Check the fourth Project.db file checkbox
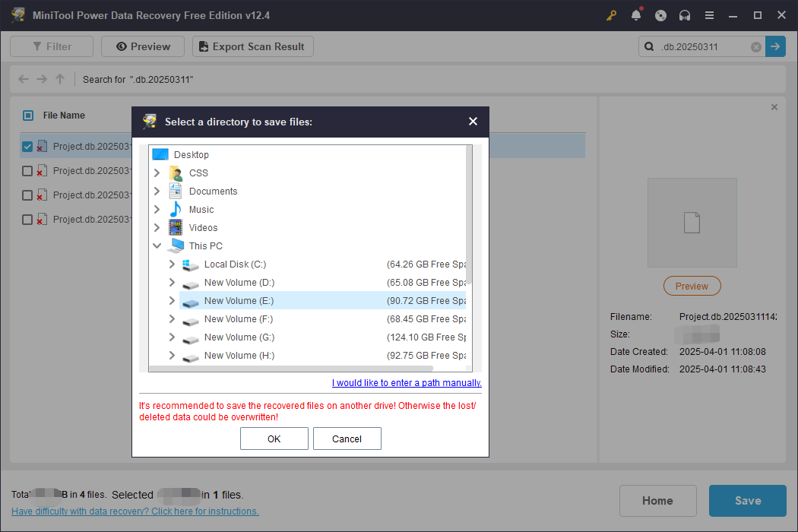This screenshot has width=798, height=532. (27, 220)
